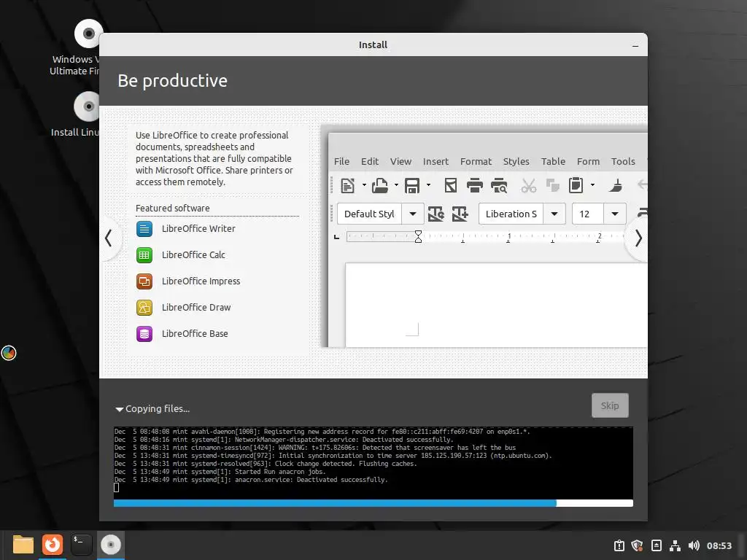The height and width of the screenshot is (560, 747).
Task: Open the Files manager in the taskbar
Action: [23, 545]
